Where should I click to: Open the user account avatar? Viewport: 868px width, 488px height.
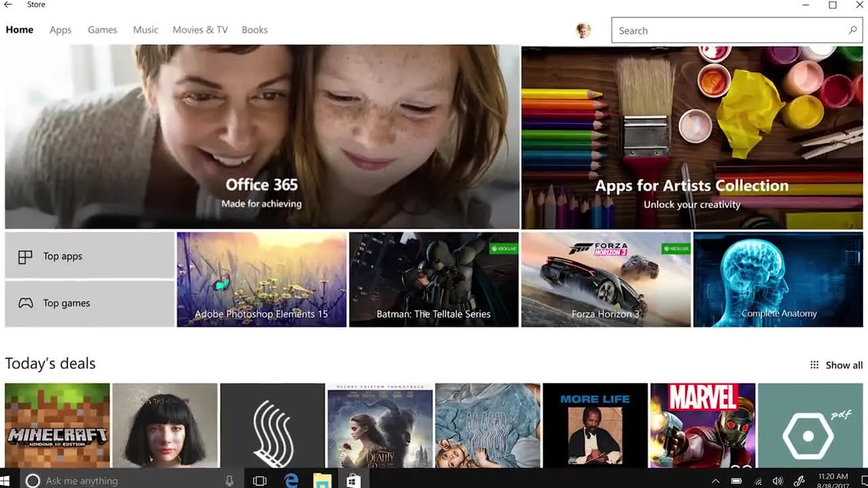coord(583,30)
